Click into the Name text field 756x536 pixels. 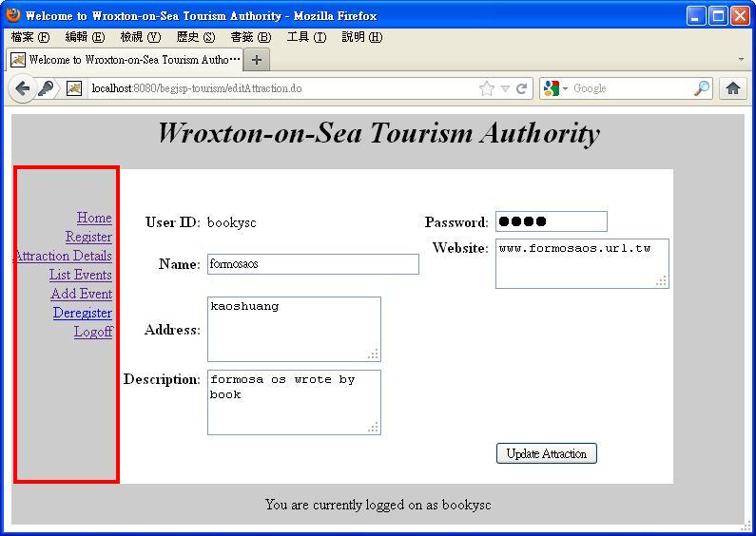point(313,264)
